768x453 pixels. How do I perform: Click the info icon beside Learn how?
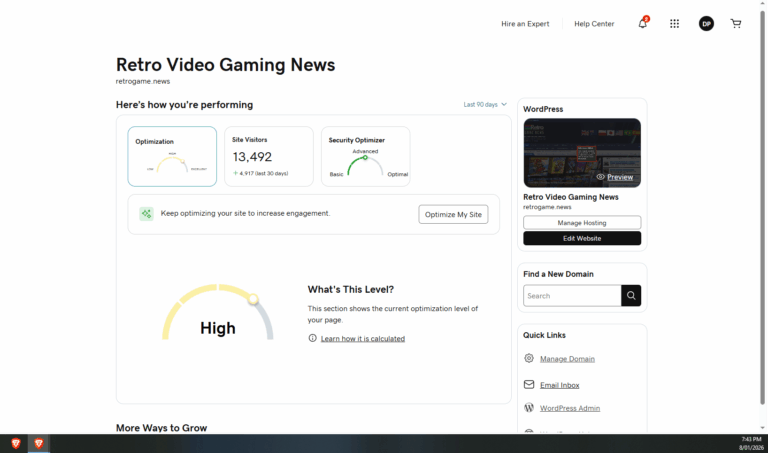(313, 339)
